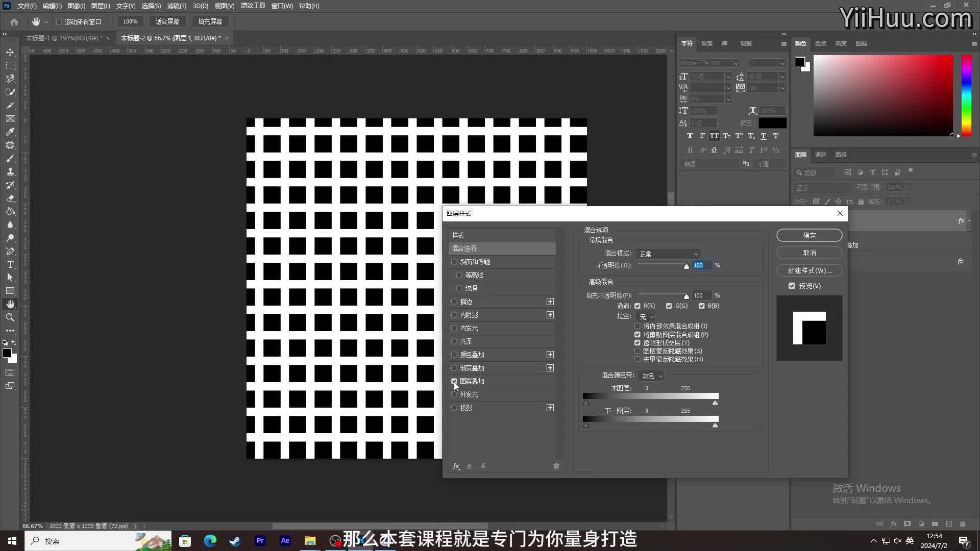Click the 100% zoom button
The width and height of the screenshot is (980, 551).
click(130, 21)
